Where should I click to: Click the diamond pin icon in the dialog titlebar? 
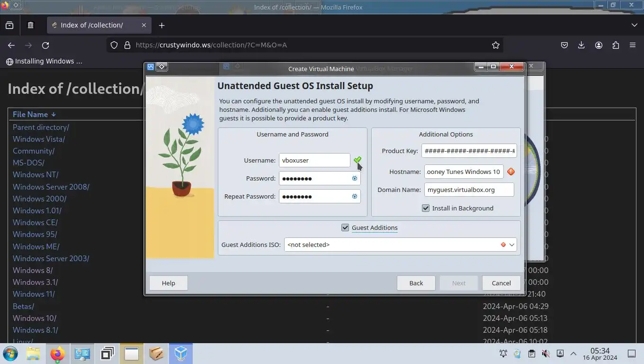161,67
